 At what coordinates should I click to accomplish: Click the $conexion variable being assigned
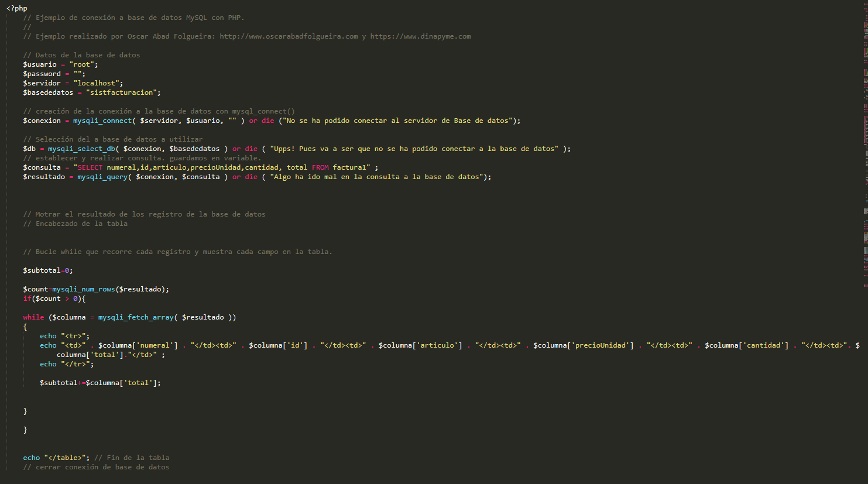click(x=42, y=121)
